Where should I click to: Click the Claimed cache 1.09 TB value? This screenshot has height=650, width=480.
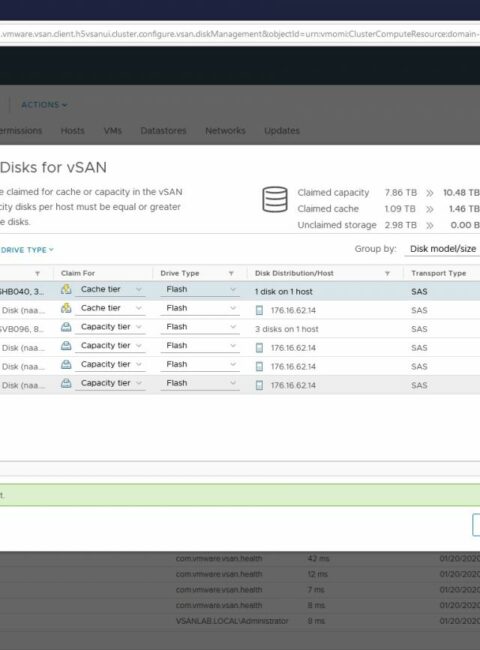click(400, 209)
